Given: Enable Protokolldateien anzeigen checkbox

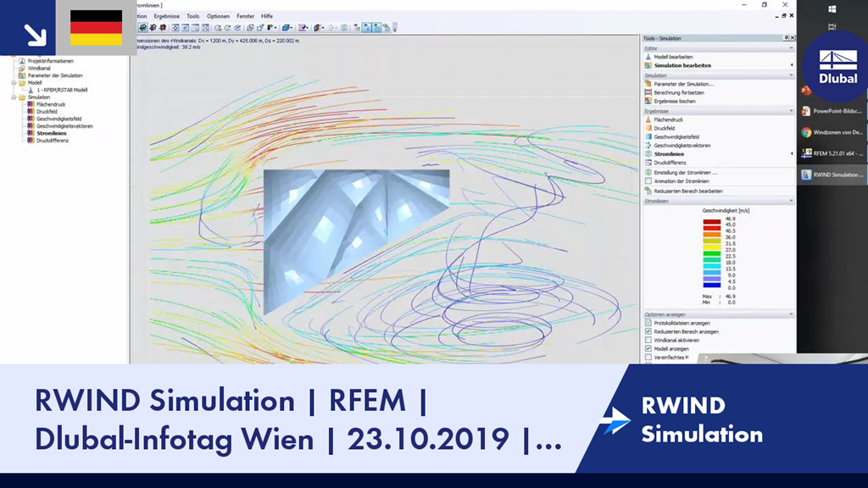Looking at the screenshot, I should point(648,323).
